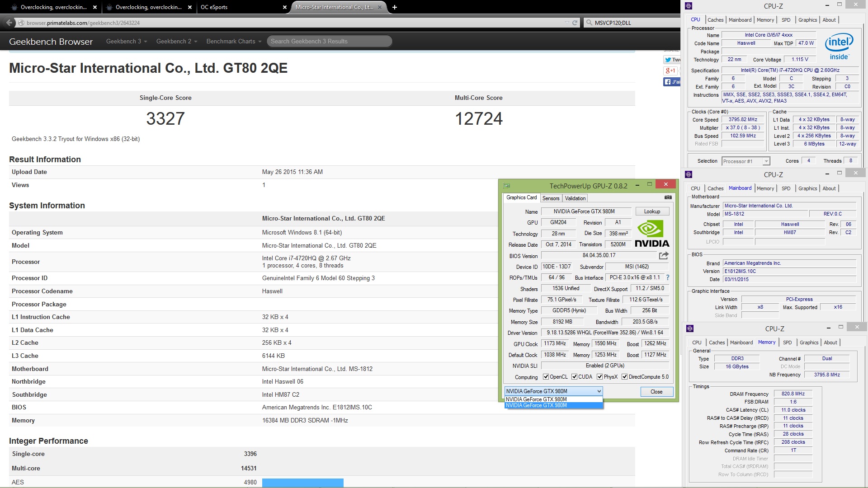Focus the Search Geekbench 3 Results field

[x=329, y=41]
